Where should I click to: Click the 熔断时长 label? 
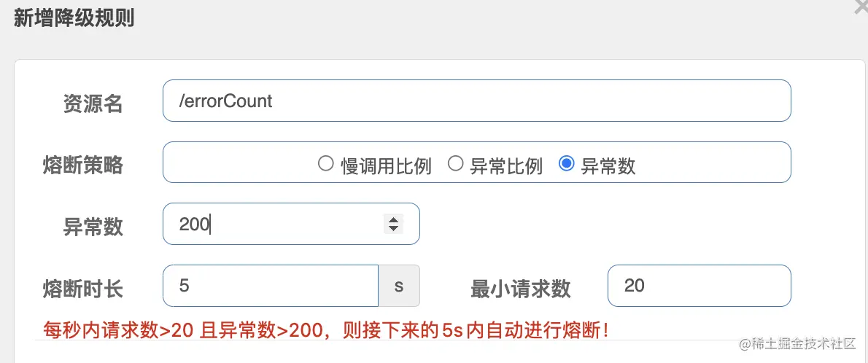point(82,289)
